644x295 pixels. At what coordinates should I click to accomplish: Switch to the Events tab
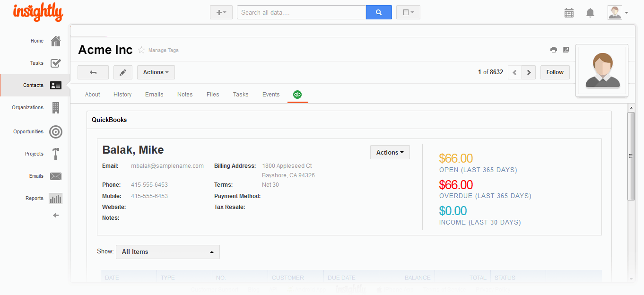(x=271, y=95)
